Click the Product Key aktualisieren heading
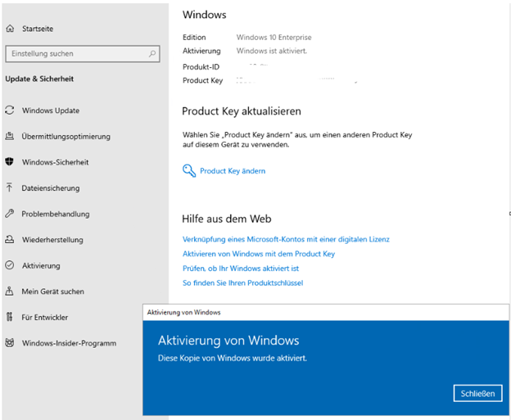The width and height of the screenshot is (511, 420). coord(241,111)
